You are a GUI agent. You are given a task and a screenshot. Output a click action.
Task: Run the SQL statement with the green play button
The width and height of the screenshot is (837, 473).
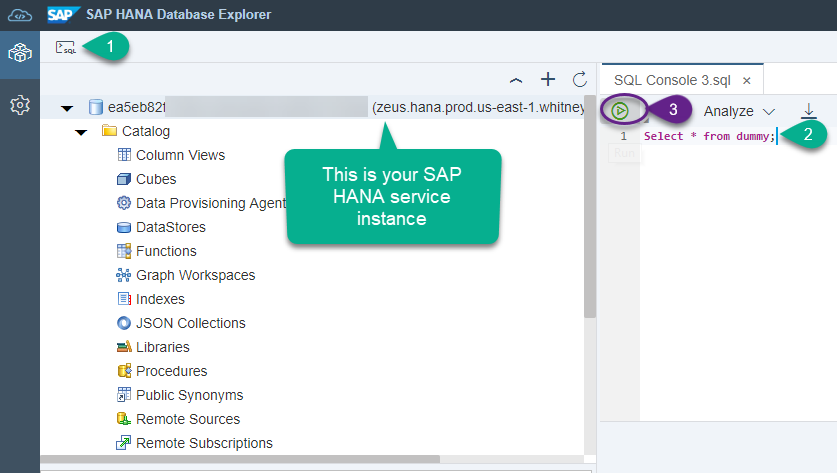tap(620, 111)
